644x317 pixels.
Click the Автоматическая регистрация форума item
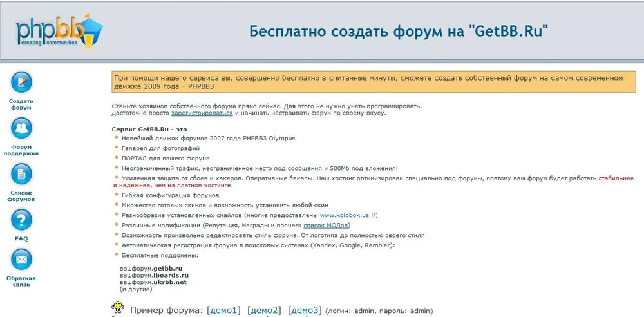pos(258,245)
